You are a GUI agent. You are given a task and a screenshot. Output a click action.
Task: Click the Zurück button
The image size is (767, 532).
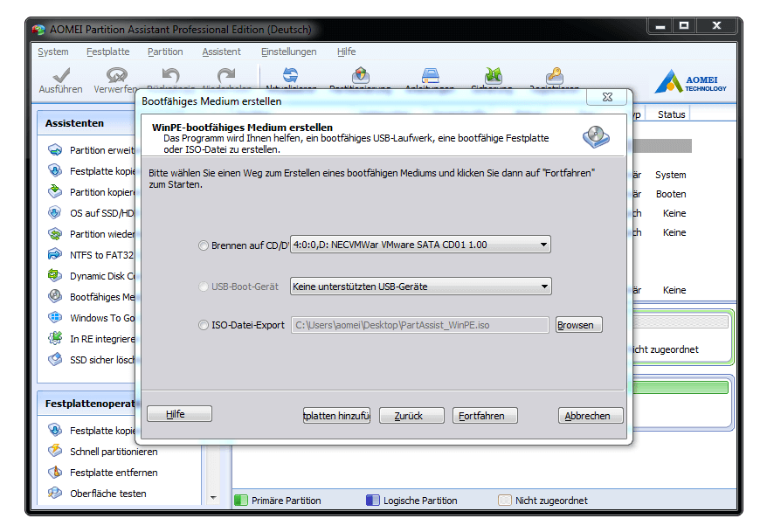click(411, 416)
